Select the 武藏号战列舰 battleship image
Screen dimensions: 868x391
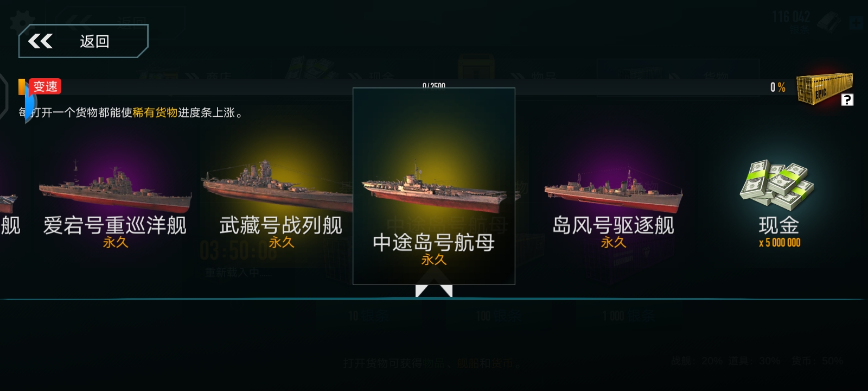click(x=277, y=185)
